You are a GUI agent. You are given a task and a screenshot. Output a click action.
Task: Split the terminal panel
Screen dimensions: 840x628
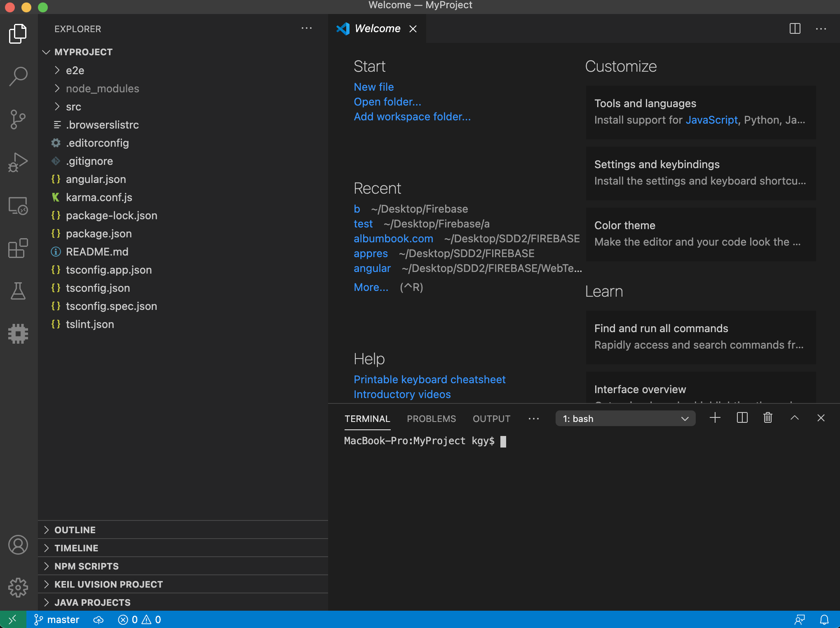point(742,418)
